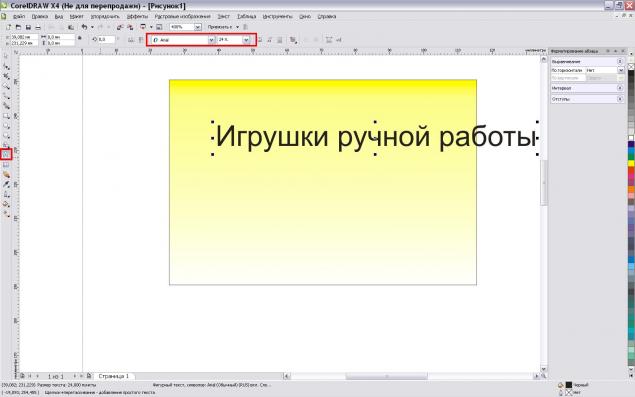Open the Инструменты menu

(x=277, y=17)
